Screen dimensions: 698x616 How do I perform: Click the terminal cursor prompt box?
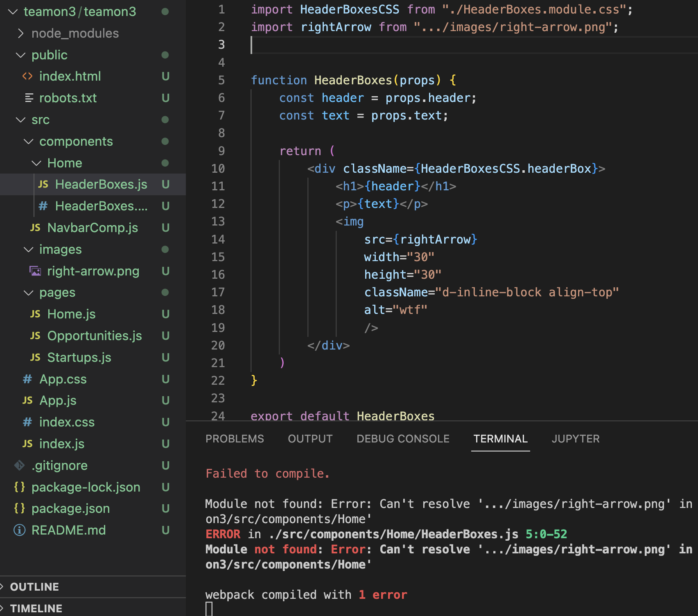(209, 609)
